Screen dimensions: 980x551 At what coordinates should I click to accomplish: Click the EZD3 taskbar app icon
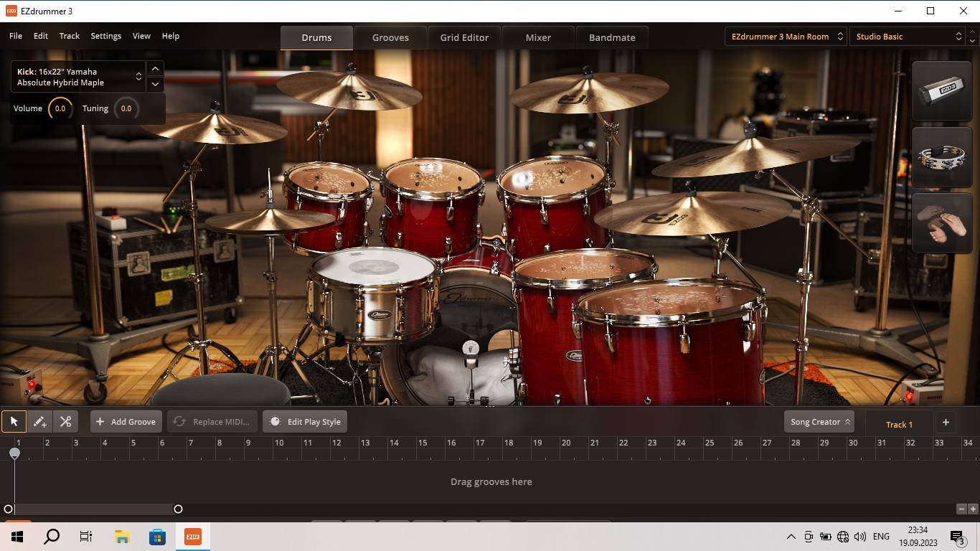click(x=192, y=537)
